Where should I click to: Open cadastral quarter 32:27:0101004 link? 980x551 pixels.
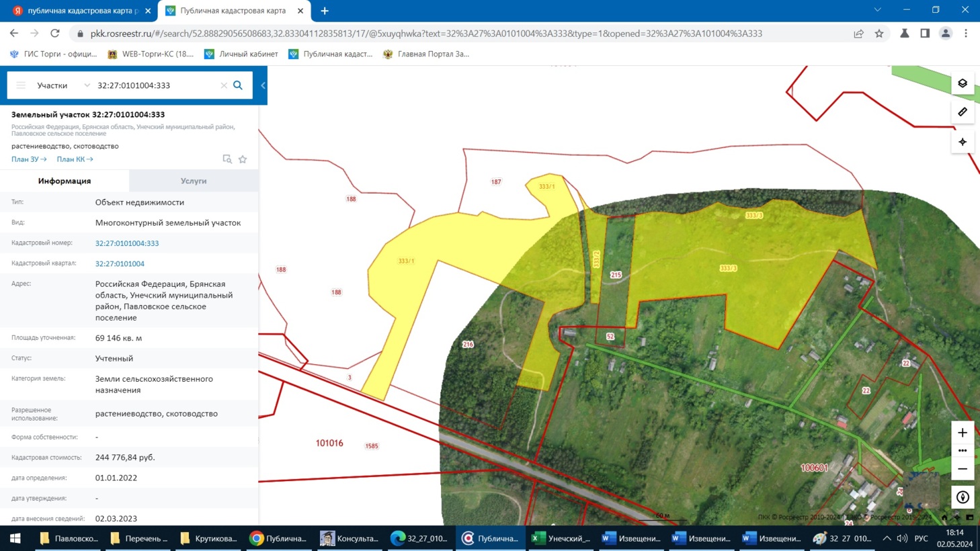click(120, 264)
